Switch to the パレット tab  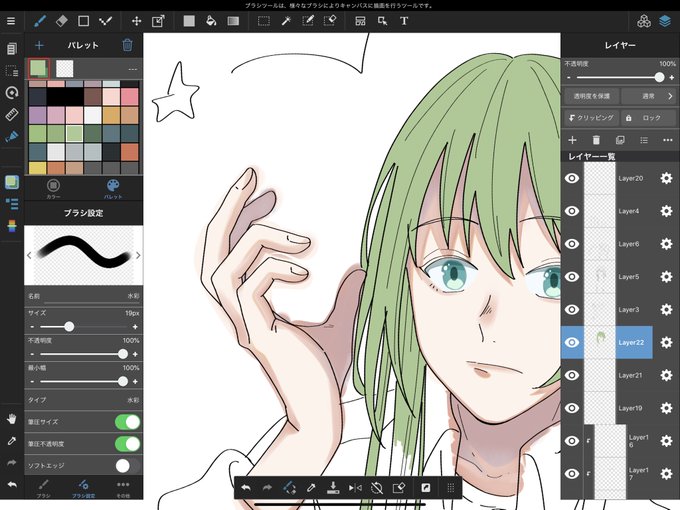click(x=113, y=189)
